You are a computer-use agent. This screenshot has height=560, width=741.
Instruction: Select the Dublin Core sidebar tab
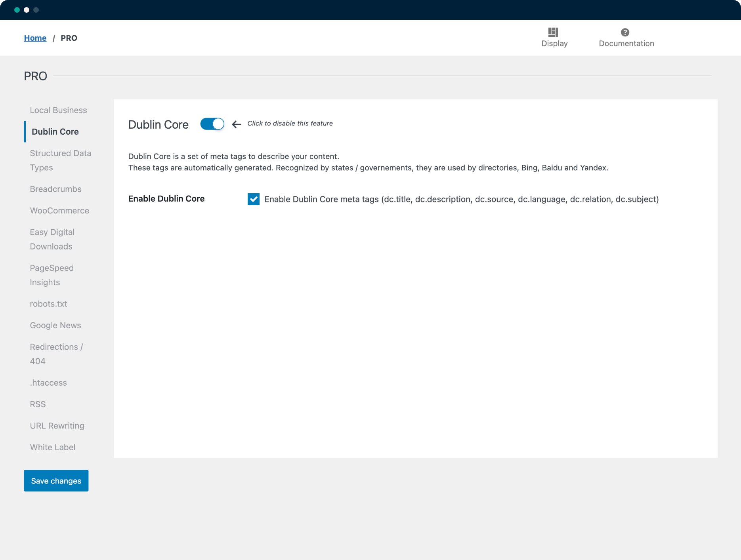[55, 131]
